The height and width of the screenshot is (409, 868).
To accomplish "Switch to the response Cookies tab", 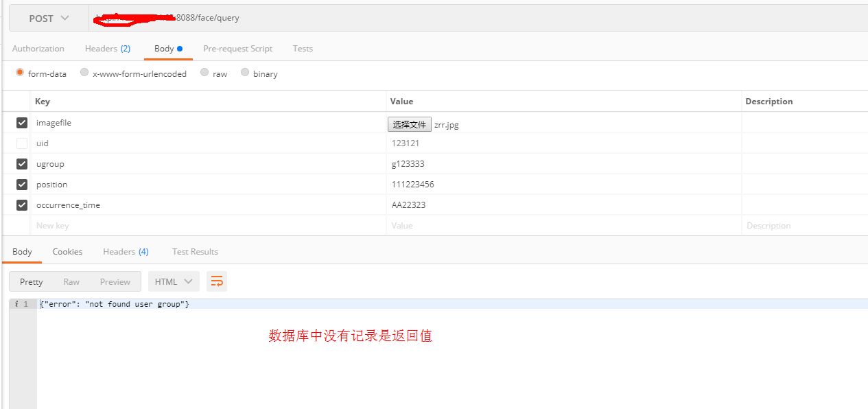I will point(67,252).
